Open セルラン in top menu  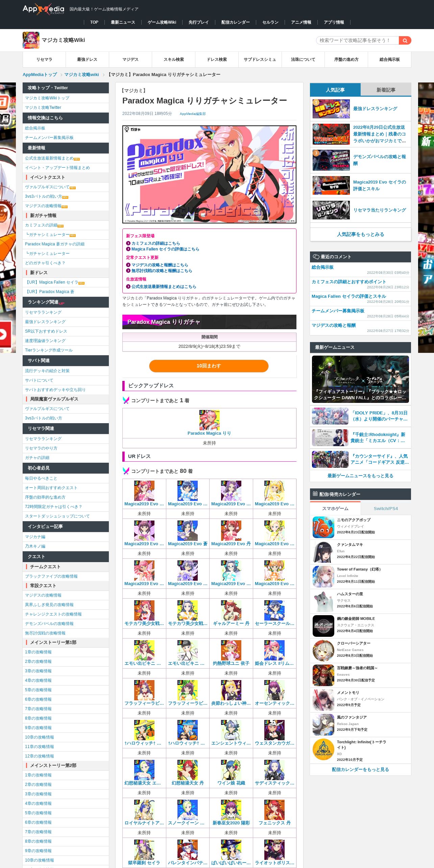[270, 22]
